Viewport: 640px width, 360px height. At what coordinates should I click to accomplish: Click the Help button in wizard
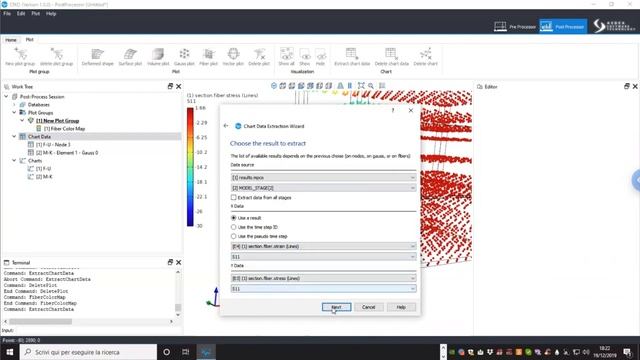[x=401, y=307]
